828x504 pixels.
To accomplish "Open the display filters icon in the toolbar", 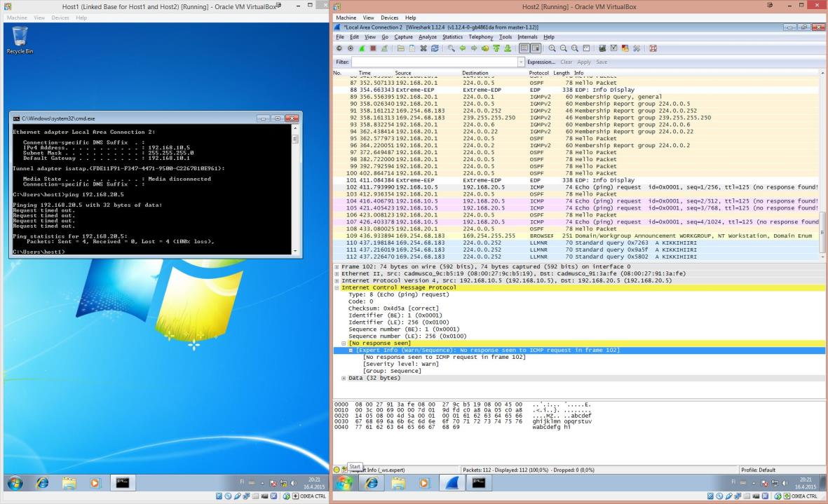I will 613,48.
